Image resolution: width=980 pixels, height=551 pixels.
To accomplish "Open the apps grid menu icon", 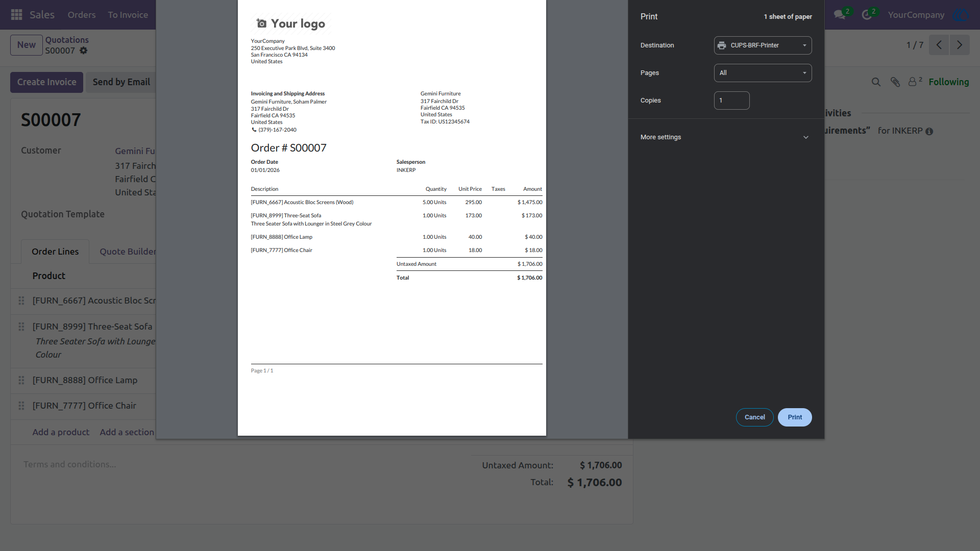I will click(x=16, y=15).
